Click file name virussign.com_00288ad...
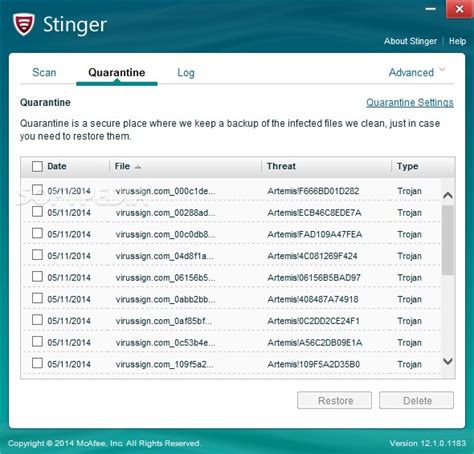This screenshot has width=474, height=454. click(165, 213)
